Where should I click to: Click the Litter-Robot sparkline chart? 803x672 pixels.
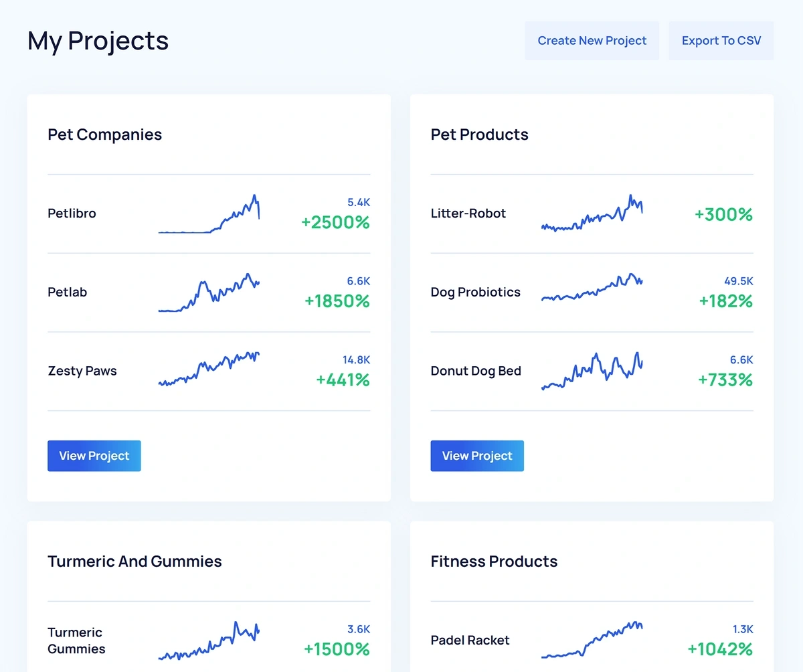(x=592, y=213)
